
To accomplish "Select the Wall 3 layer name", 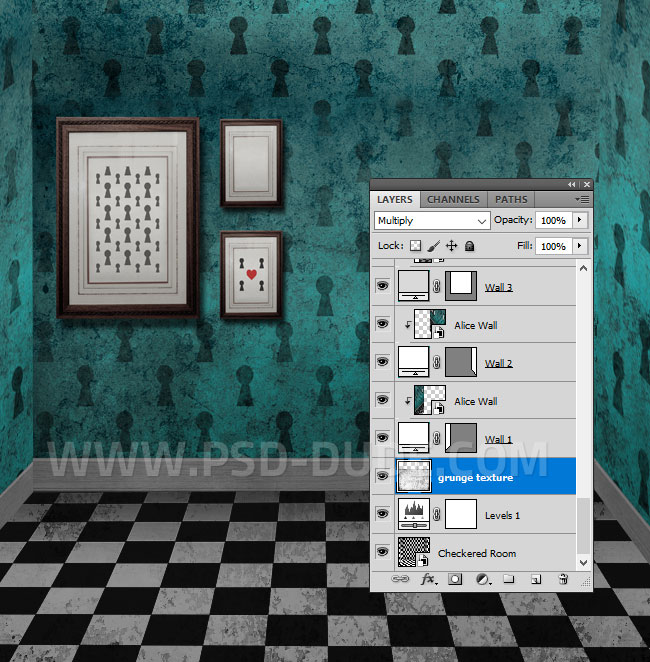I will [498, 287].
